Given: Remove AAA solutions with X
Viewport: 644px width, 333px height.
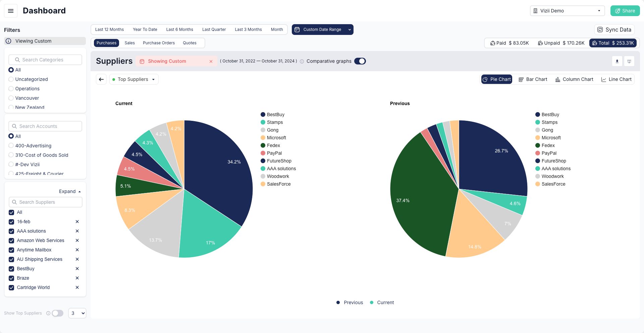Looking at the screenshot, I should [77, 231].
